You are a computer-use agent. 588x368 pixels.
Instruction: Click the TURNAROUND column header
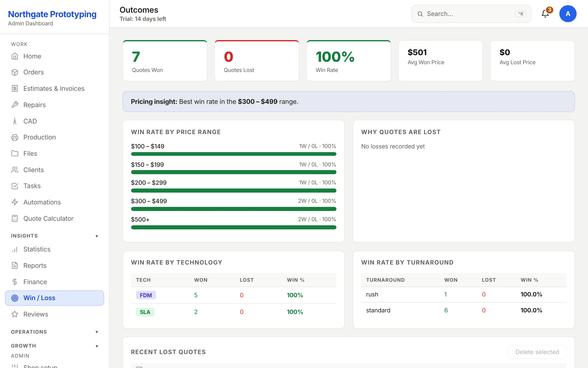point(385,280)
